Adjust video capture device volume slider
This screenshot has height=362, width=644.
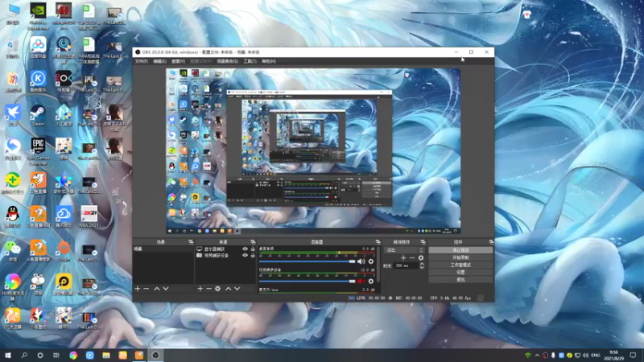click(308, 281)
